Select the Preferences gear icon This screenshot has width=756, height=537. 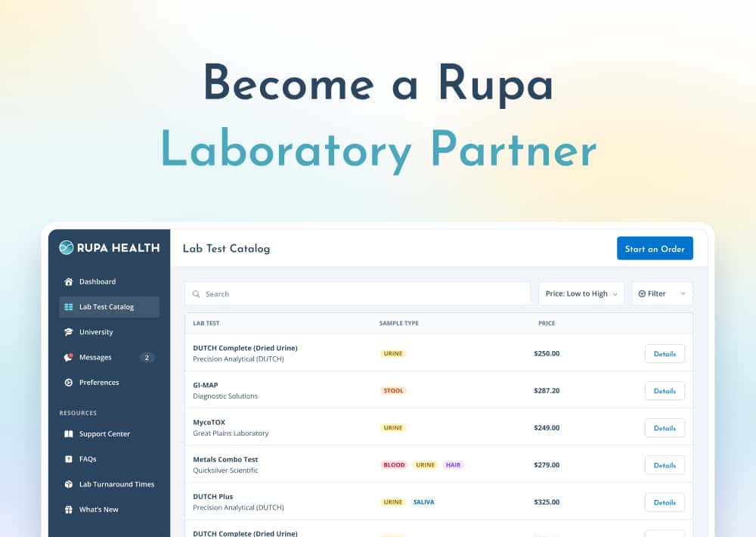tap(68, 382)
